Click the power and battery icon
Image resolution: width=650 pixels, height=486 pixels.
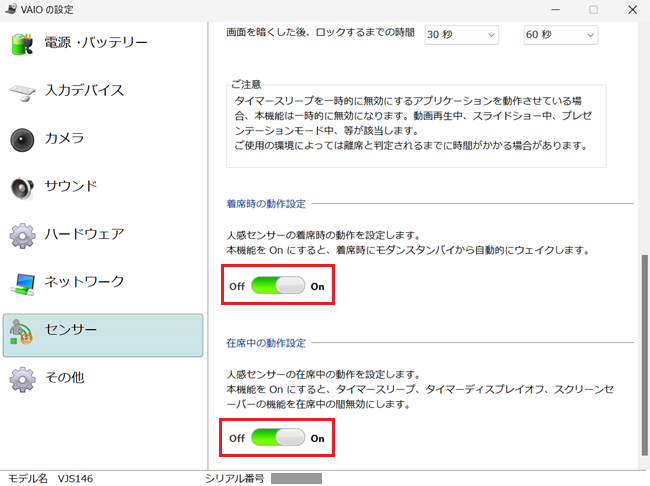[x=22, y=44]
